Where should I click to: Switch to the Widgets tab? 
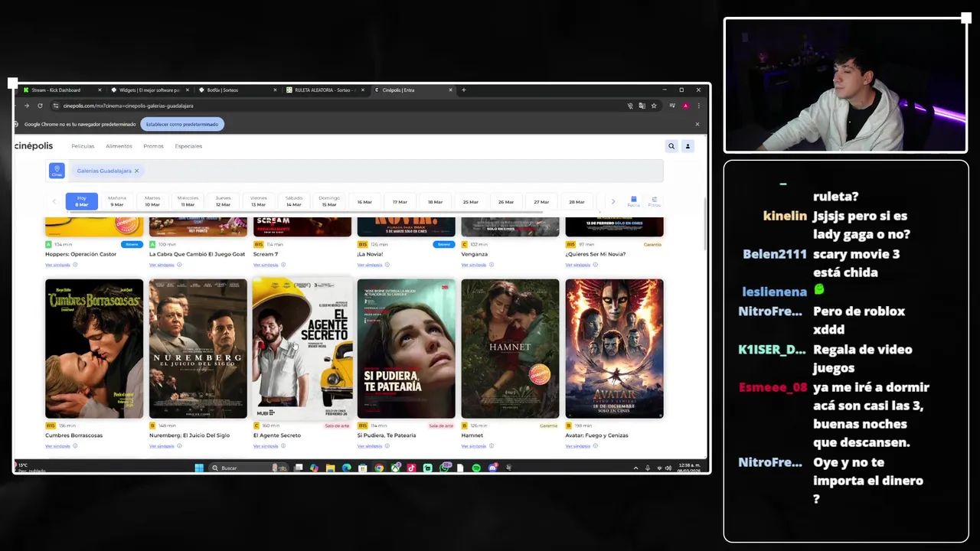149,90
